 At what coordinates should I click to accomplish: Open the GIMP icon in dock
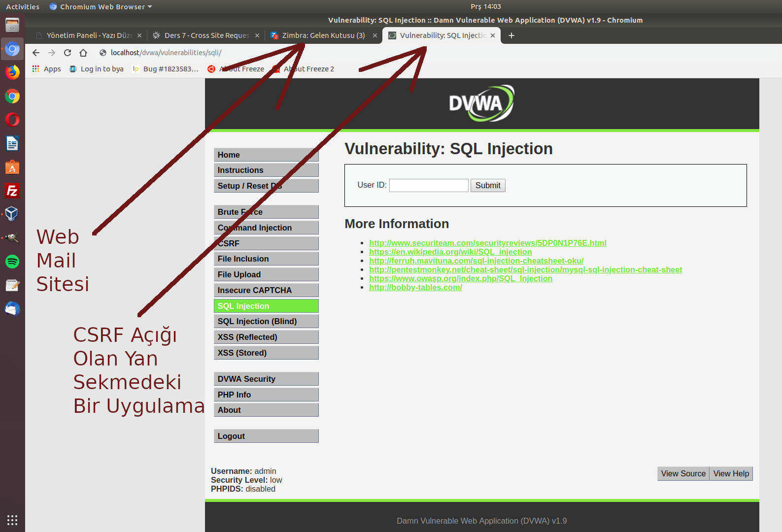click(12, 238)
